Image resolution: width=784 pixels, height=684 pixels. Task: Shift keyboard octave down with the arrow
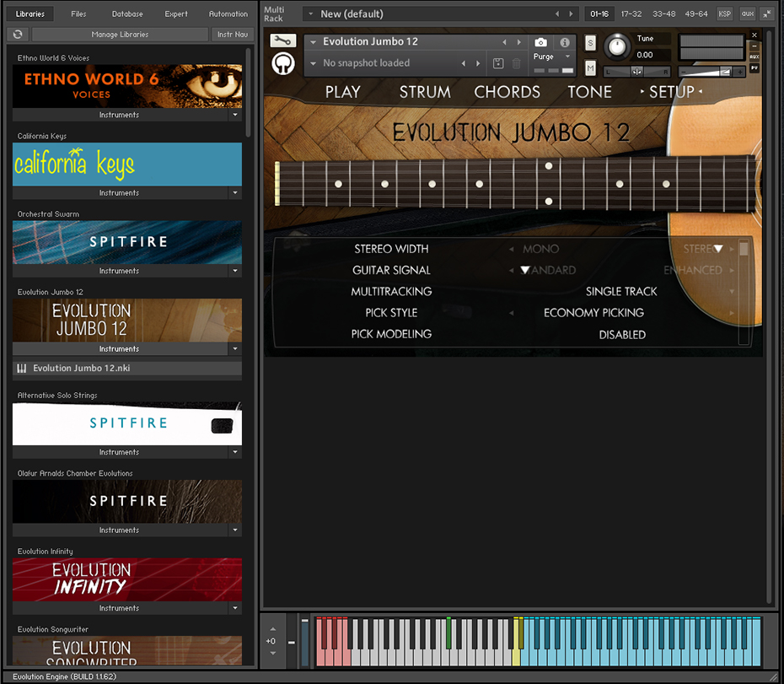(x=272, y=653)
